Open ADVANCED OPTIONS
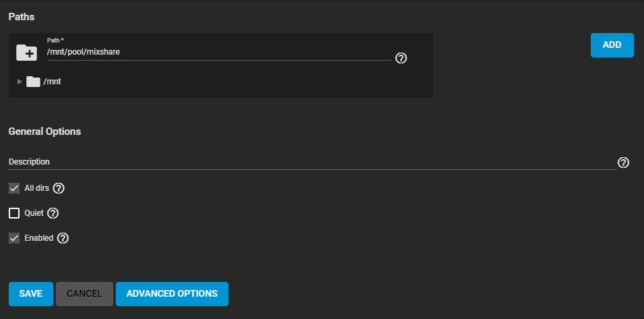Image resolution: width=644 pixels, height=319 pixels. click(x=172, y=294)
